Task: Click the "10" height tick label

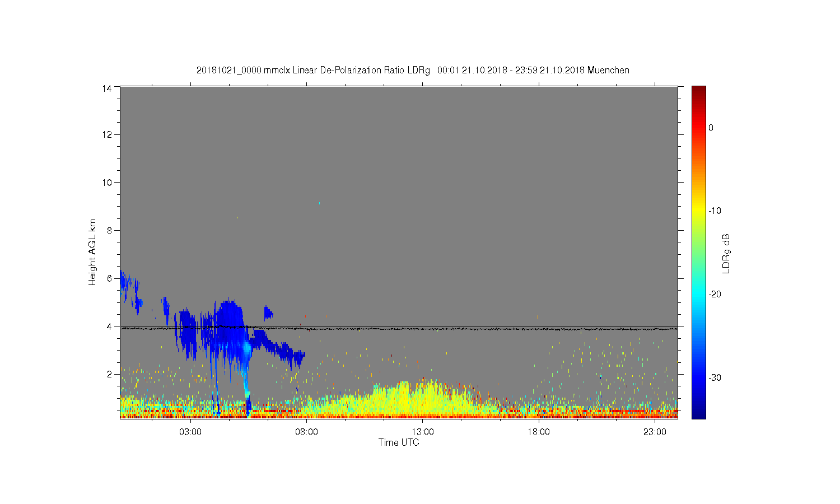Action: pos(107,183)
